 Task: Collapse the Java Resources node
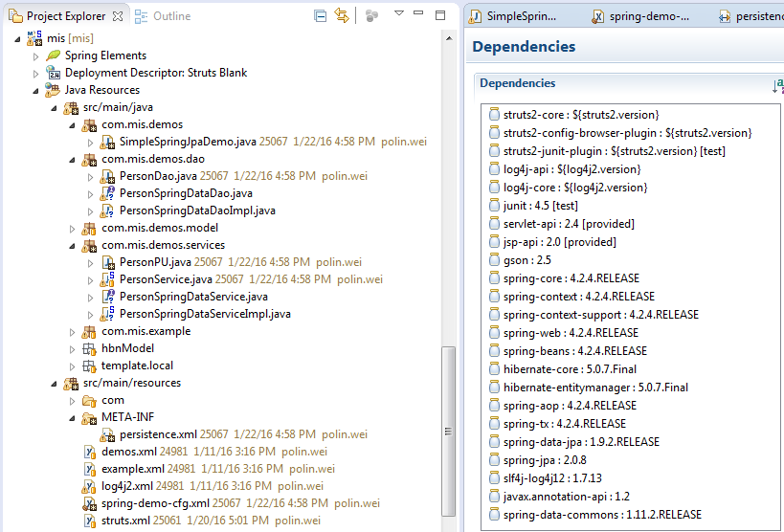tap(35, 91)
